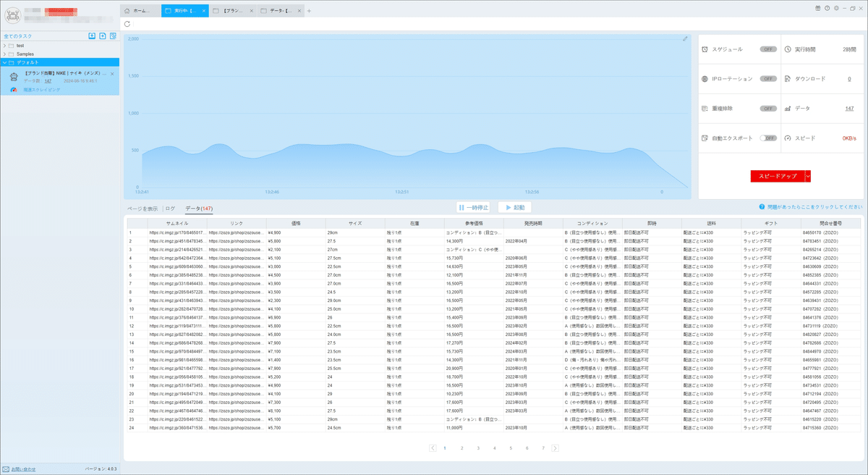
Task: Click the import task icon beside 全てのタスク
Action: click(92, 35)
